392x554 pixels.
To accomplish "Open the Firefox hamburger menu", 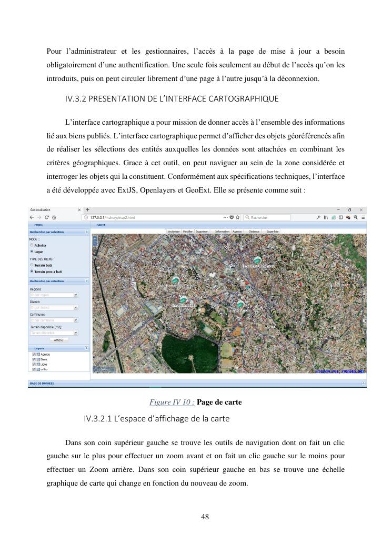I will pyautogui.click(x=363, y=217).
